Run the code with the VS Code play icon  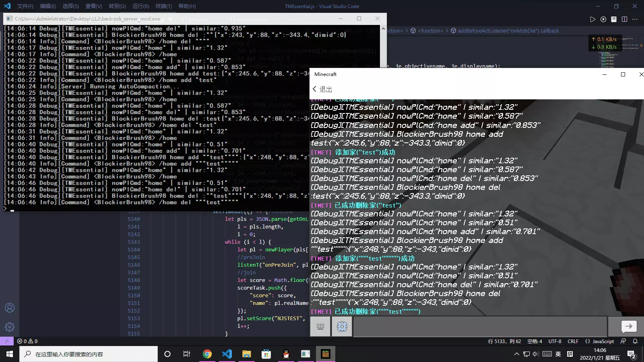point(592,19)
